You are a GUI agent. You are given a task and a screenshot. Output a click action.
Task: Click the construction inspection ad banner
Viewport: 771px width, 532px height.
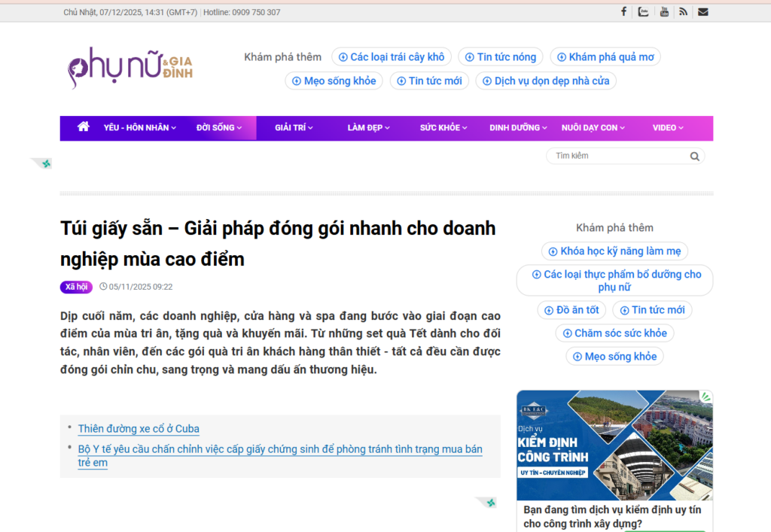614,443
